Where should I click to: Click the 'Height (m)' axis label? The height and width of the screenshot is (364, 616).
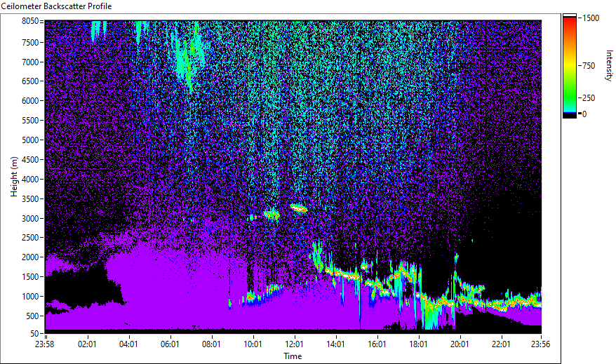click(x=14, y=177)
